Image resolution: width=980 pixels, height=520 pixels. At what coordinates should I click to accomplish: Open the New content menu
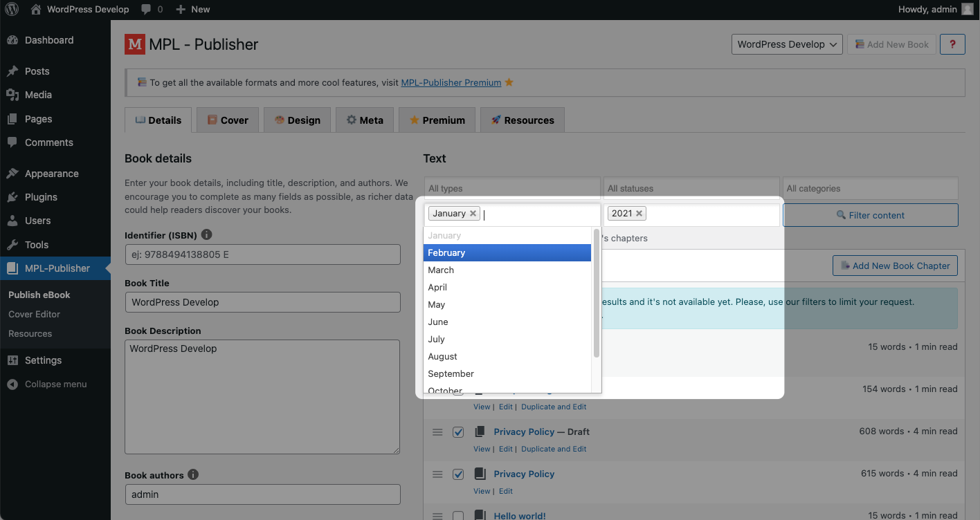click(192, 10)
